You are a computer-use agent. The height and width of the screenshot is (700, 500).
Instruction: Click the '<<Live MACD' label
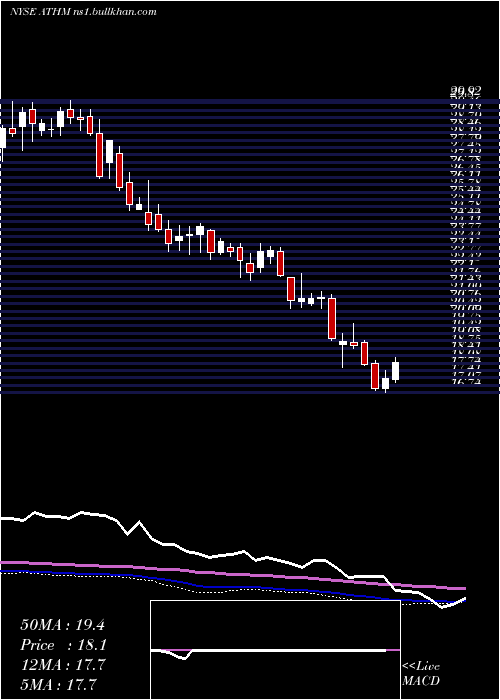click(421, 674)
